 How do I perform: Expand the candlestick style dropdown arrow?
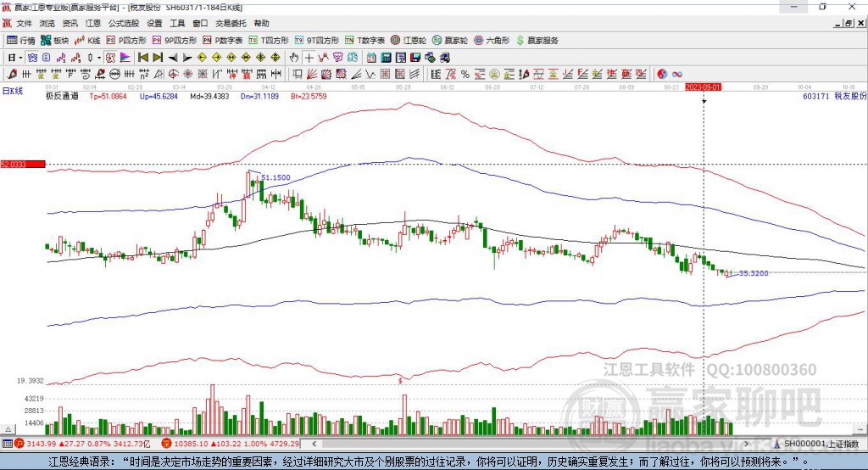pyautogui.click(x=99, y=58)
